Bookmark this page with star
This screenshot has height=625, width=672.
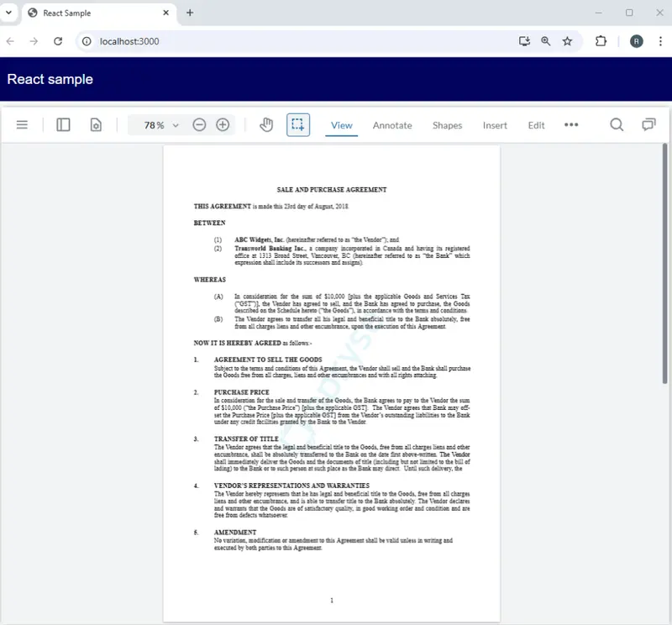[568, 41]
